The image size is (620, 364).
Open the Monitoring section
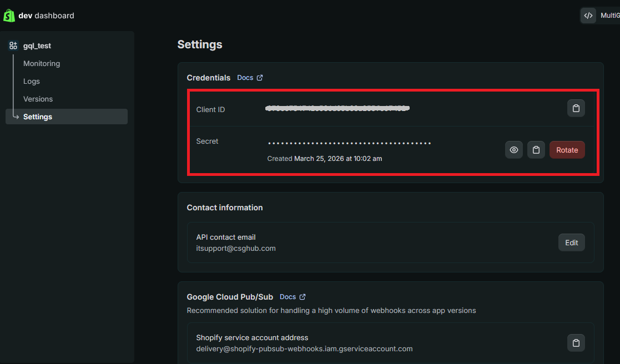click(42, 63)
